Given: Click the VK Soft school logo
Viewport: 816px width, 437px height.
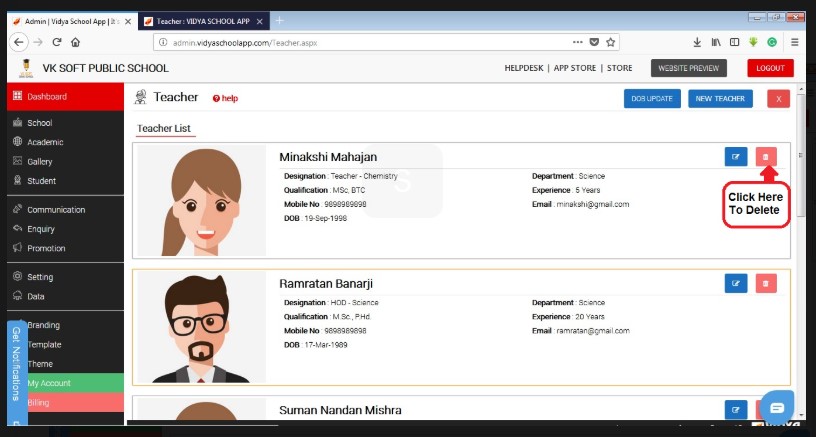Looking at the screenshot, I should click(26, 68).
